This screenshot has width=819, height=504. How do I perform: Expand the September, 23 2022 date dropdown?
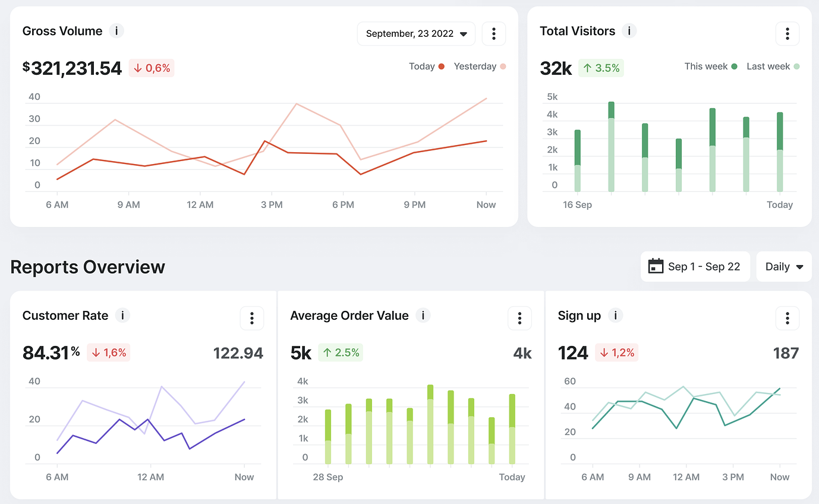[x=416, y=34]
